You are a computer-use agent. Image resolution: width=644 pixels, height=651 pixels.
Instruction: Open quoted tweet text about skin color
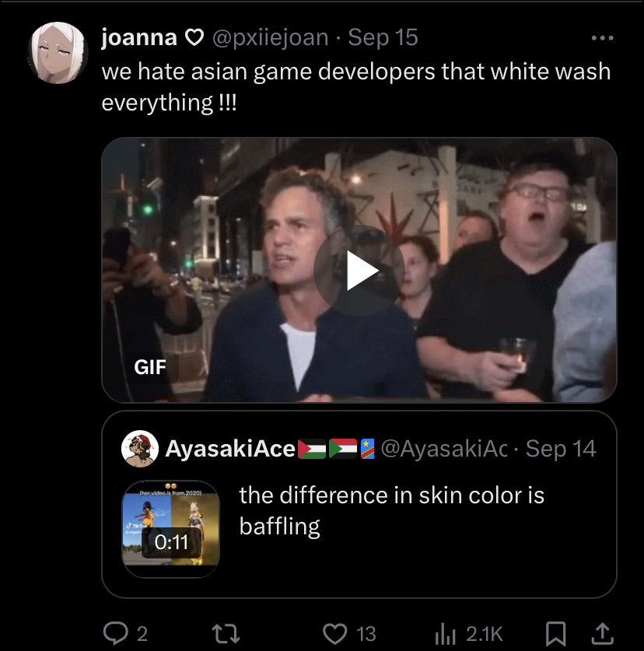pyautogui.click(x=391, y=510)
